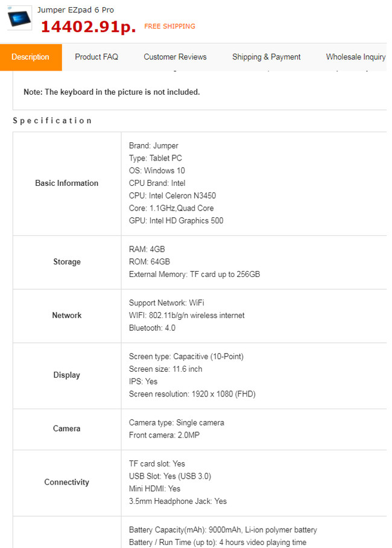This screenshot has width=392, height=548.
Task: Click the red 14402.91p. price
Action: click(88, 27)
